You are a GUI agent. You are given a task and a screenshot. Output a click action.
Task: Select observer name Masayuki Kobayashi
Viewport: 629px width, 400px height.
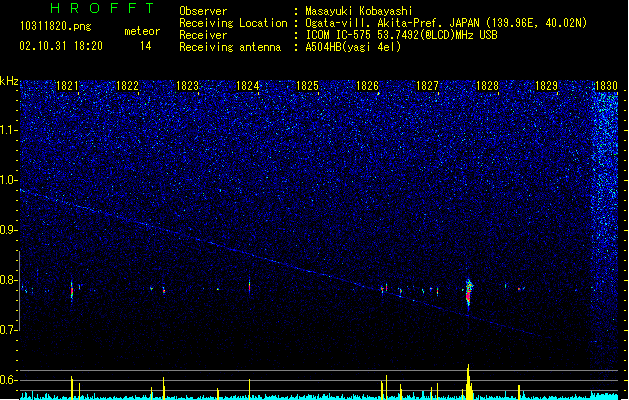(359, 11)
